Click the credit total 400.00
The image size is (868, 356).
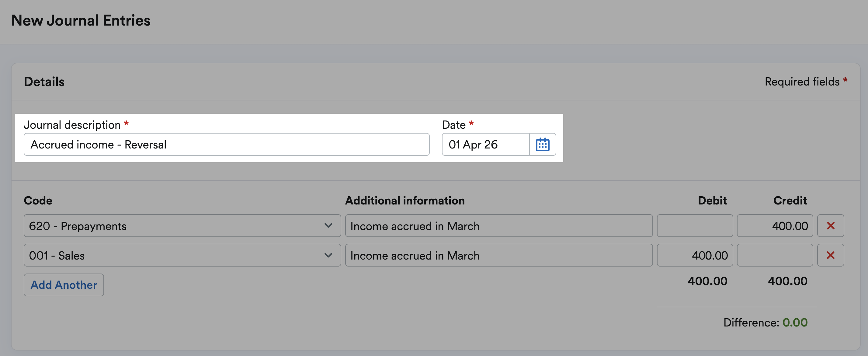point(787,281)
